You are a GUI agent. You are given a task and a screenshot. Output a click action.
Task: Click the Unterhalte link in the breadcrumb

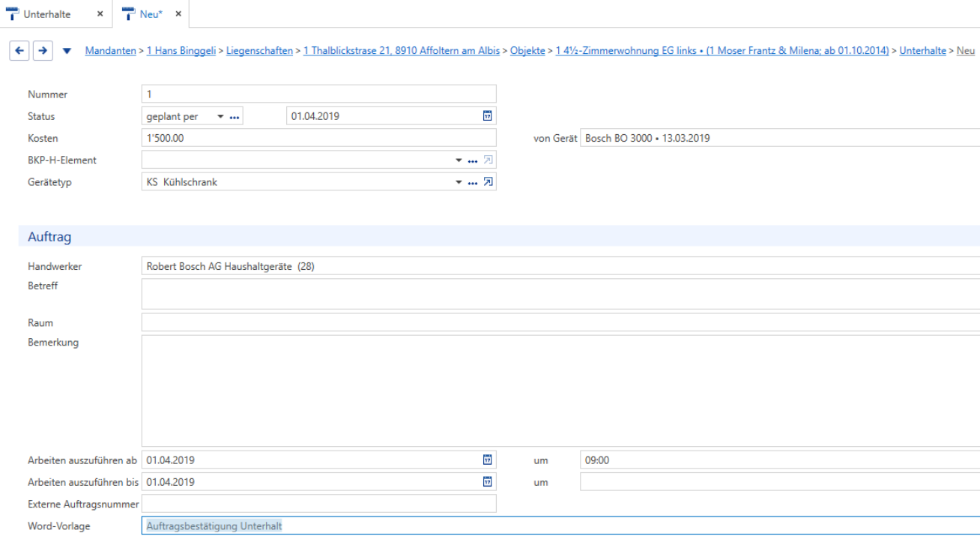coord(922,50)
